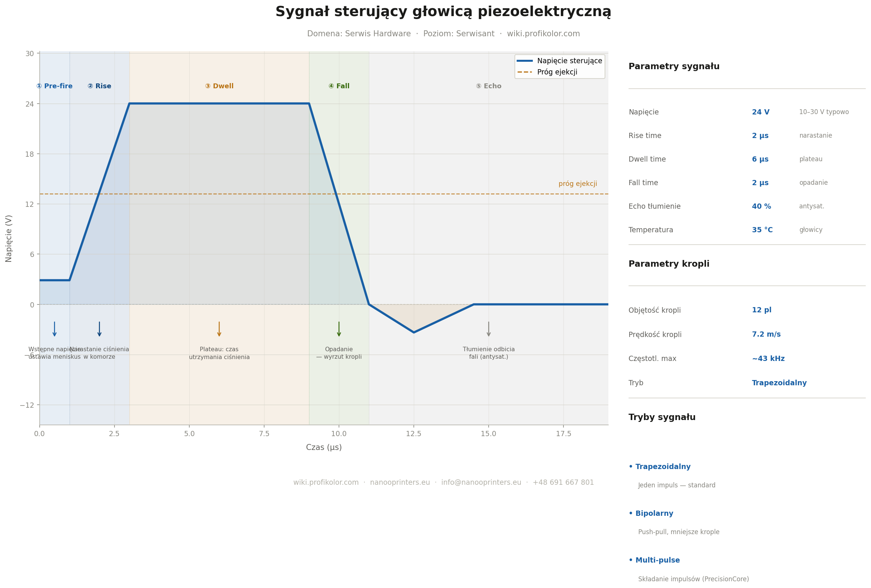This screenshot has height=588, width=871.
Task: Click the ~43 kHz frequency value
Action: 768,359
